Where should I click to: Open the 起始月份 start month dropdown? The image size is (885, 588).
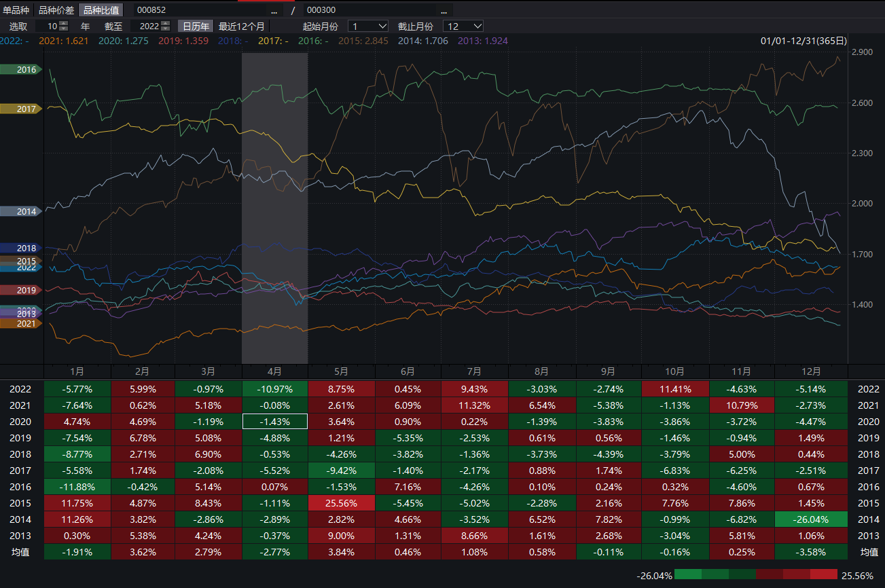click(368, 26)
